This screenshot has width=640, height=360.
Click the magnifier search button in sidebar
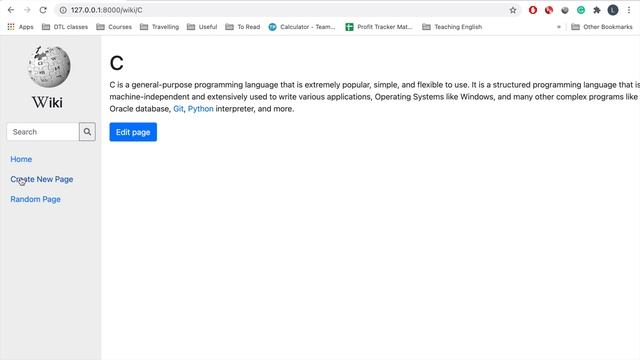[x=87, y=132]
